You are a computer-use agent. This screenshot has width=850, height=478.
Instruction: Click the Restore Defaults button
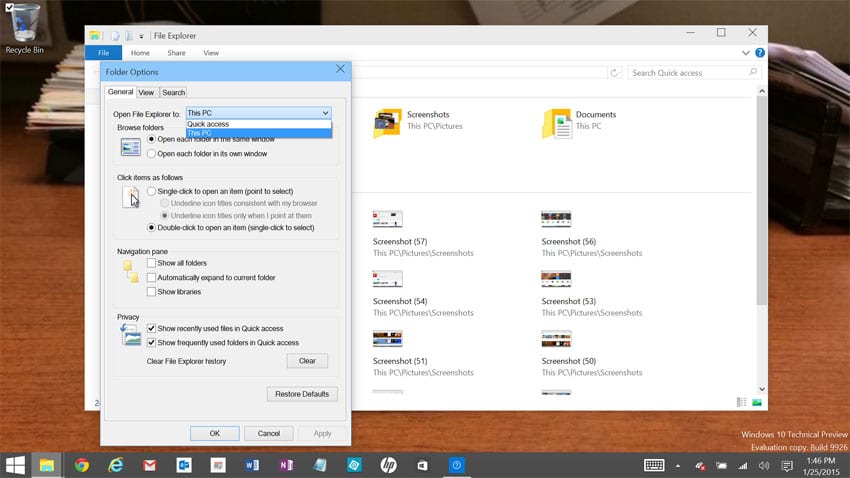tap(302, 394)
